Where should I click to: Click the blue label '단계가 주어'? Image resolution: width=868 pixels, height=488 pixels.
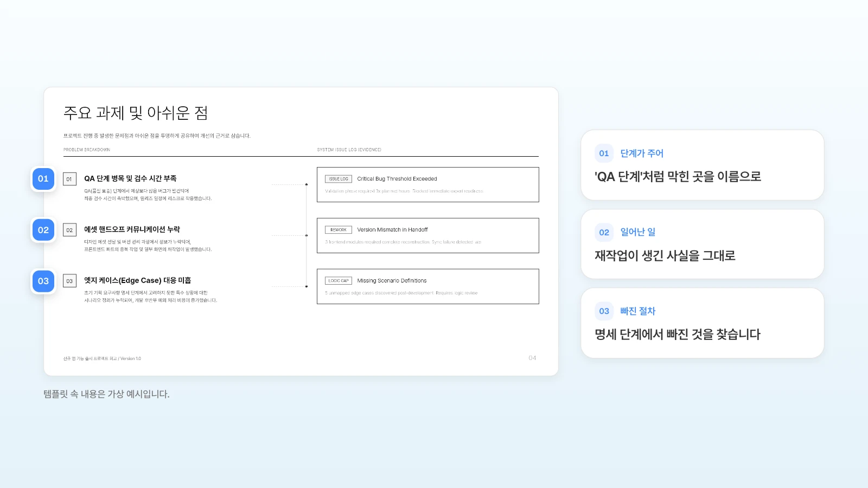pos(642,153)
